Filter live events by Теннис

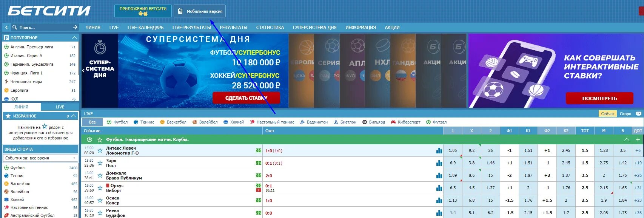(144, 122)
